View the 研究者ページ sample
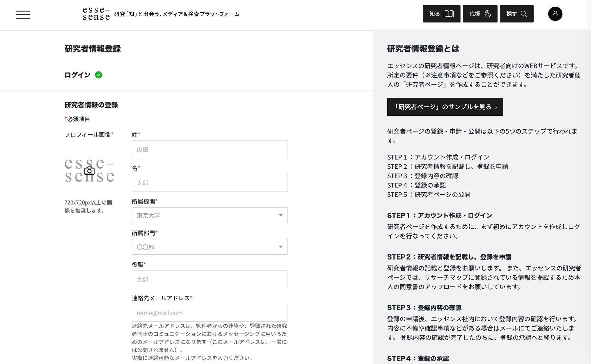 445,107
